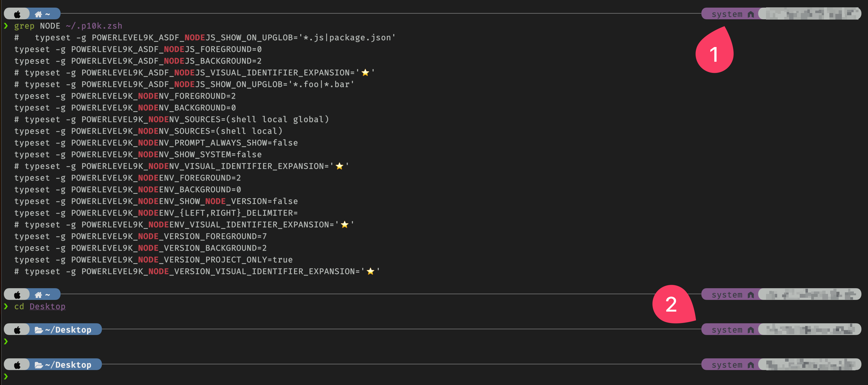Select the Apple logo in the ~/Desktop prompt
The image size is (868, 385).
tap(17, 330)
